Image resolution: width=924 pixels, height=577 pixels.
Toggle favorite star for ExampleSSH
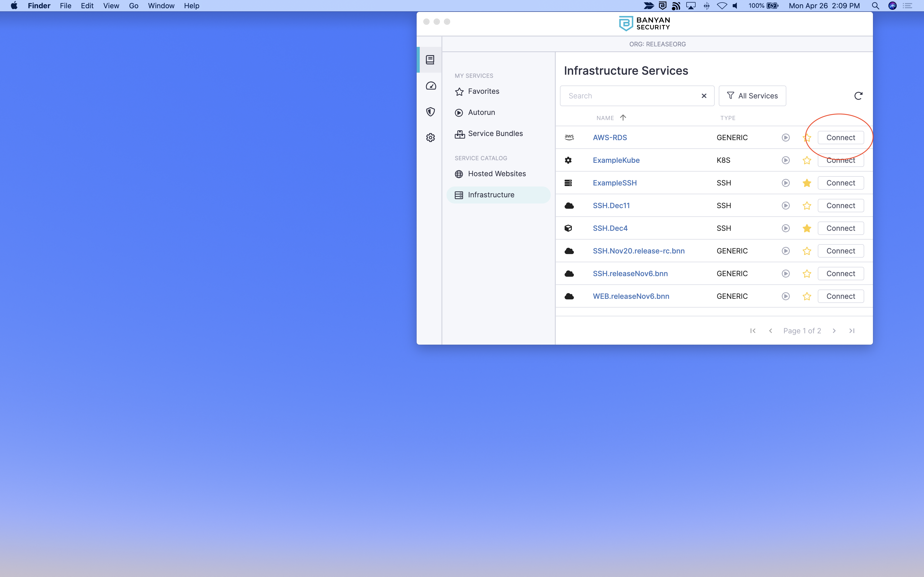[806, 183]
